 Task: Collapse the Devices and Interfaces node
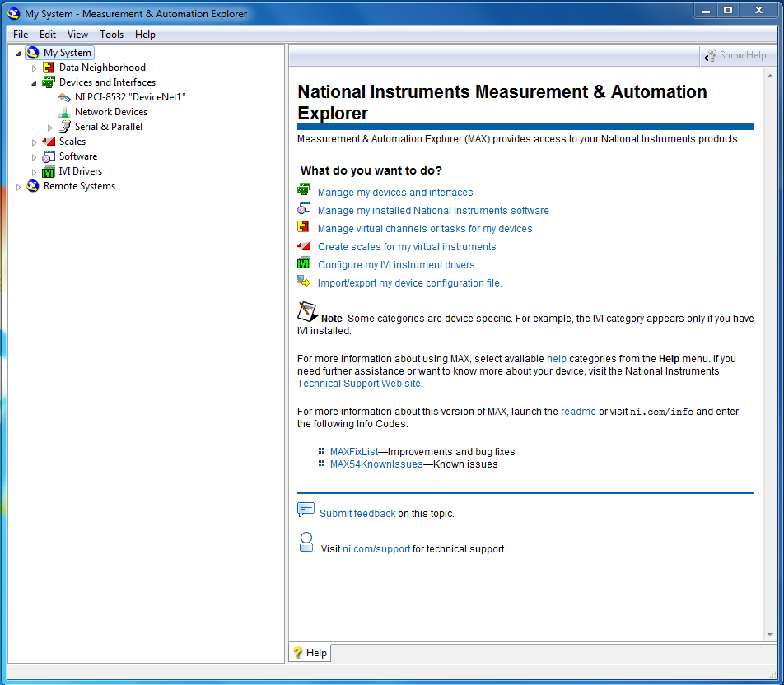34,83
